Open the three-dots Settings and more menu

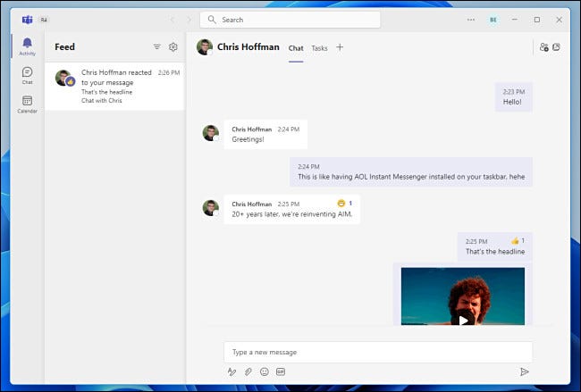click(471, 20)
